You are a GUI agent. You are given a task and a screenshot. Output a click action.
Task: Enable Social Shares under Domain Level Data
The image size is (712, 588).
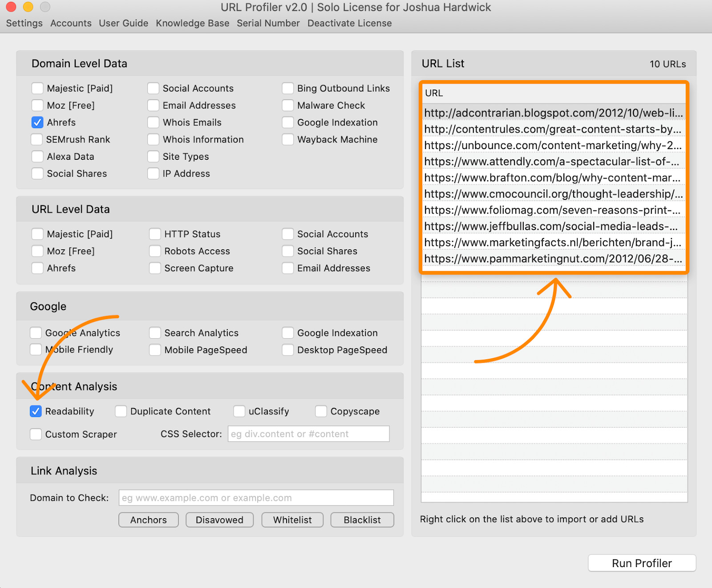click(37, 174)
